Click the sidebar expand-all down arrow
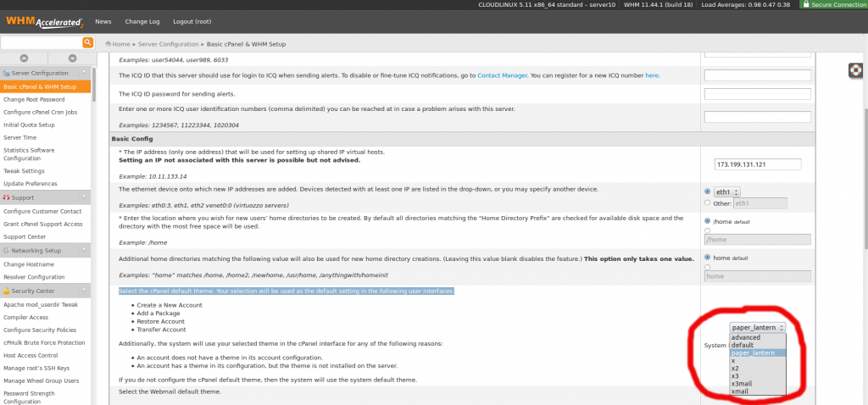868x405 pixels. tap(72, 58)
